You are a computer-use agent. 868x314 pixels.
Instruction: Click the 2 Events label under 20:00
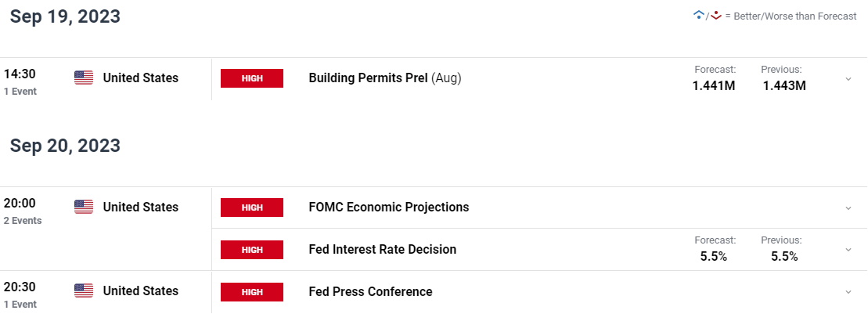click(23, 220)
